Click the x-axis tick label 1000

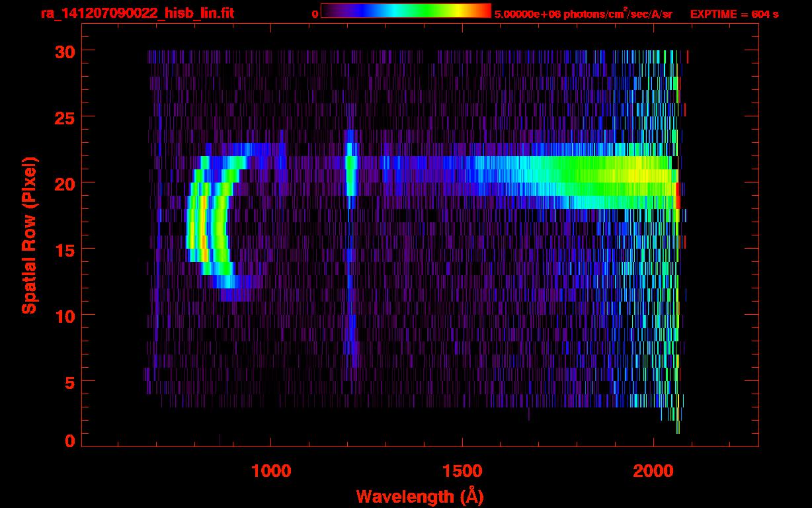271,471
